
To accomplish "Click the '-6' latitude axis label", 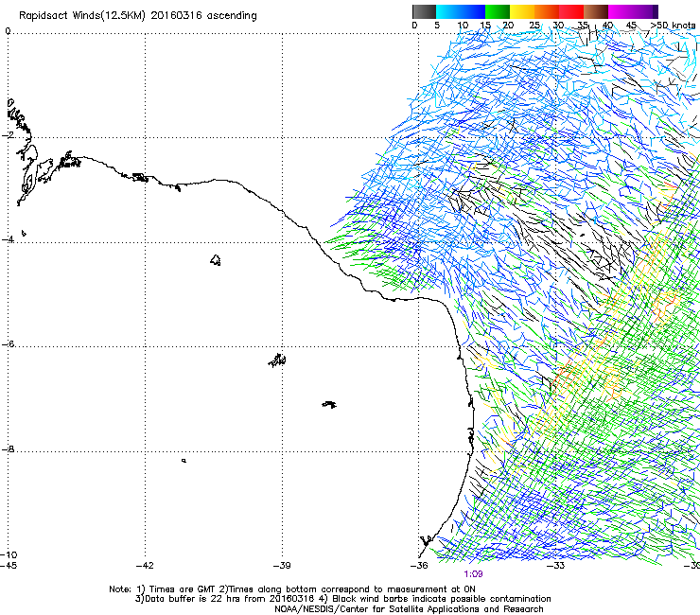I will 8,344.
